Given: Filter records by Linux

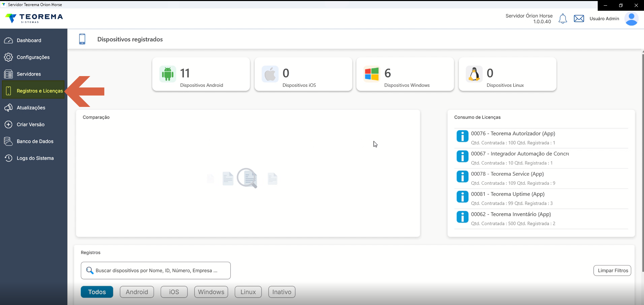Looking at the screenshot, I should point(248,292).
